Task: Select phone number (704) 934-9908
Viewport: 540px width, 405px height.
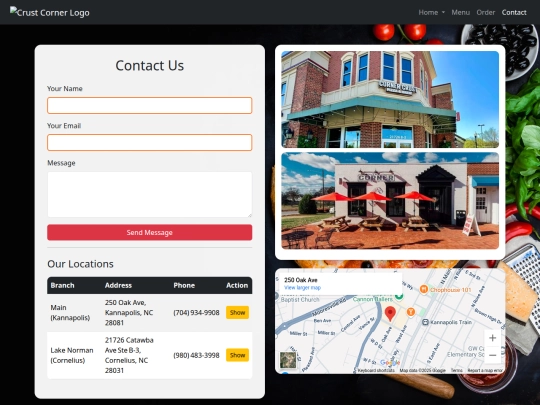Action: (x=196, y=313)
